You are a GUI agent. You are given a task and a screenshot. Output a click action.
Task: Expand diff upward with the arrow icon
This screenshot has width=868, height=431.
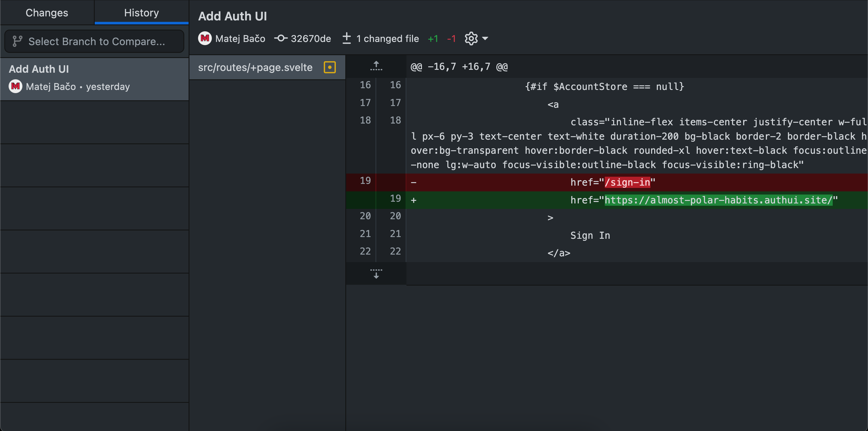tap(376, 66)
